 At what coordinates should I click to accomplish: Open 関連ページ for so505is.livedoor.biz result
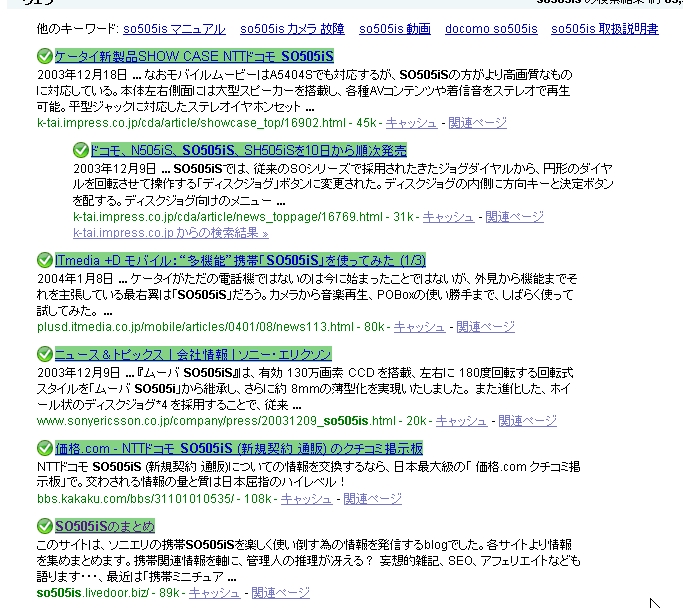tap(281, 593)
